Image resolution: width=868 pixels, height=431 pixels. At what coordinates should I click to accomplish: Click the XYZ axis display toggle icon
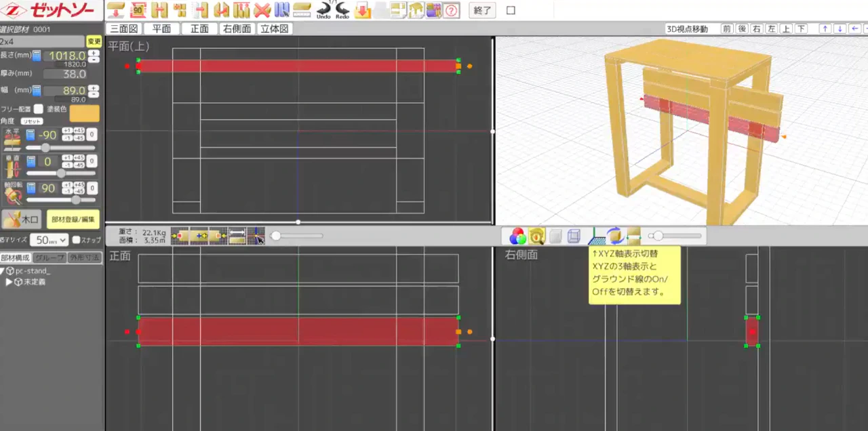(x=597, y=236)
